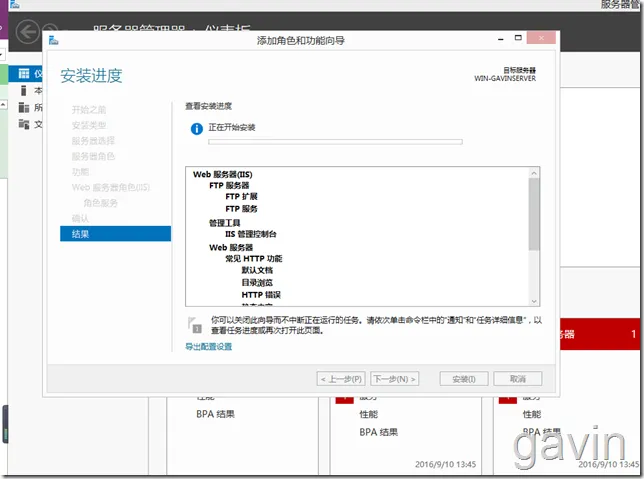Select the all servers icon in sidebar
This screenshot has width=644, height=479.
(24, 108)
